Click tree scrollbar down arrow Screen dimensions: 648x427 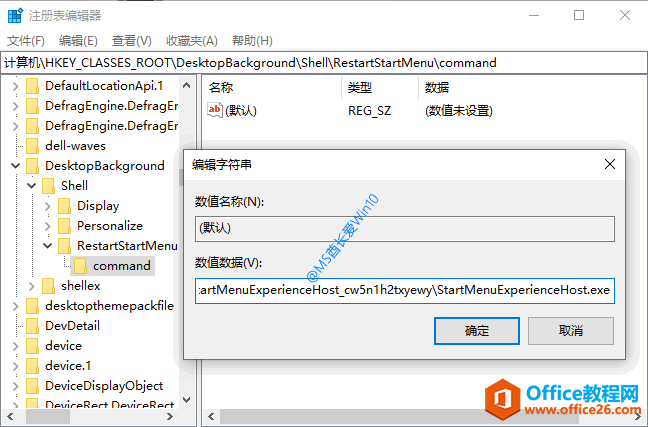(x=186, y=400)
